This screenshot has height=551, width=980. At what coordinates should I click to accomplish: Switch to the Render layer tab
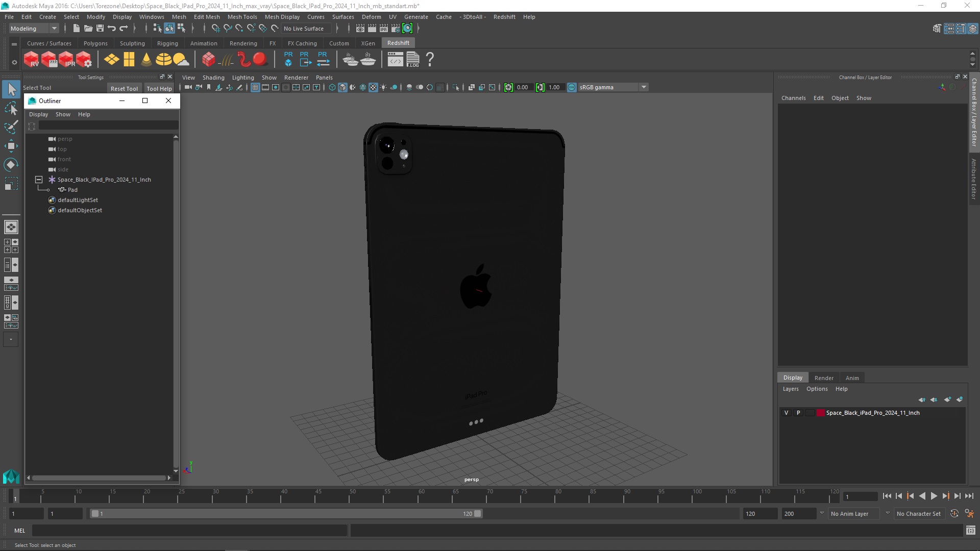click(824, 378)
